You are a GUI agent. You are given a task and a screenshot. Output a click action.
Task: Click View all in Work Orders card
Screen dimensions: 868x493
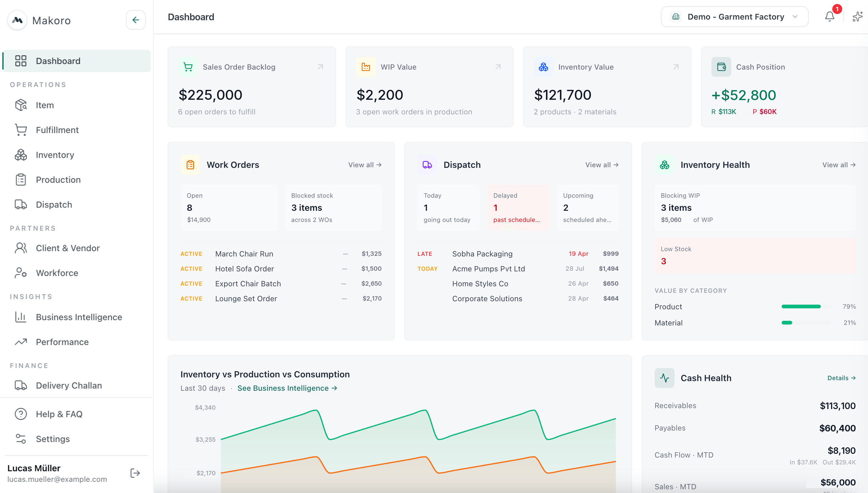click(x=365, y=165)
